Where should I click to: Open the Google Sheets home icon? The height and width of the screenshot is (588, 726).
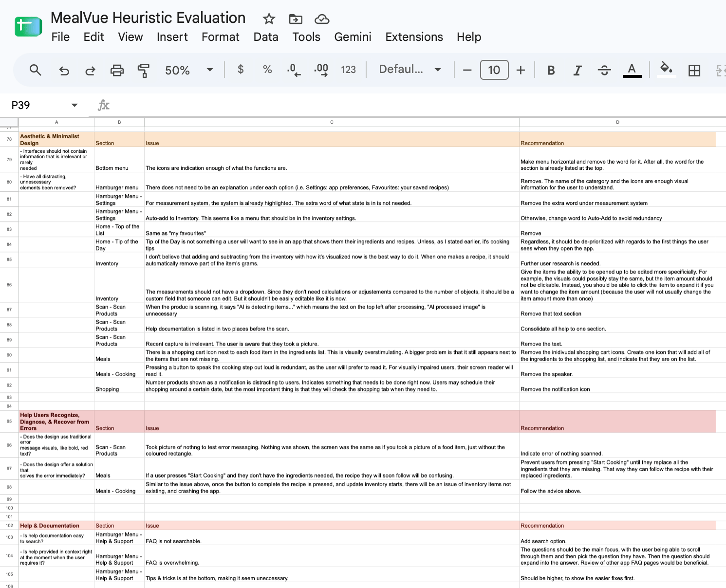point(28,26)
